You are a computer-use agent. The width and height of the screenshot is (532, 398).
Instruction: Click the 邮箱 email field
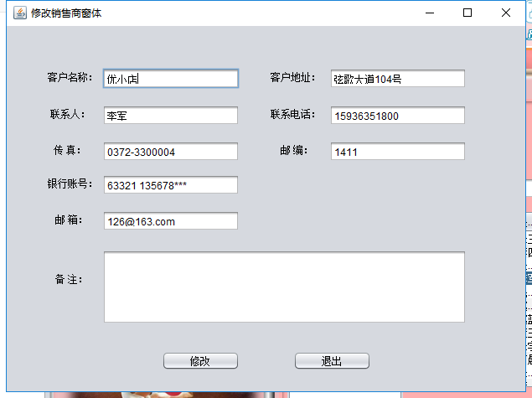(x=171, y=221)
